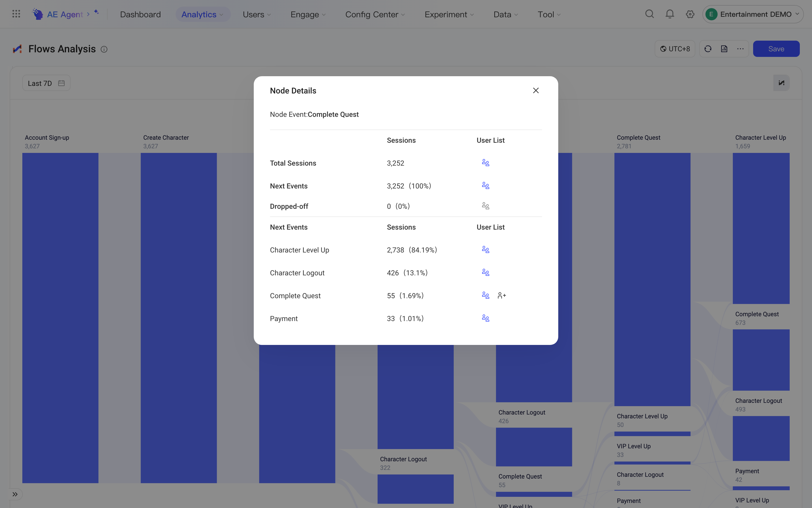
Task: View user list for Character Level Up
Action: tap(485, 250)
